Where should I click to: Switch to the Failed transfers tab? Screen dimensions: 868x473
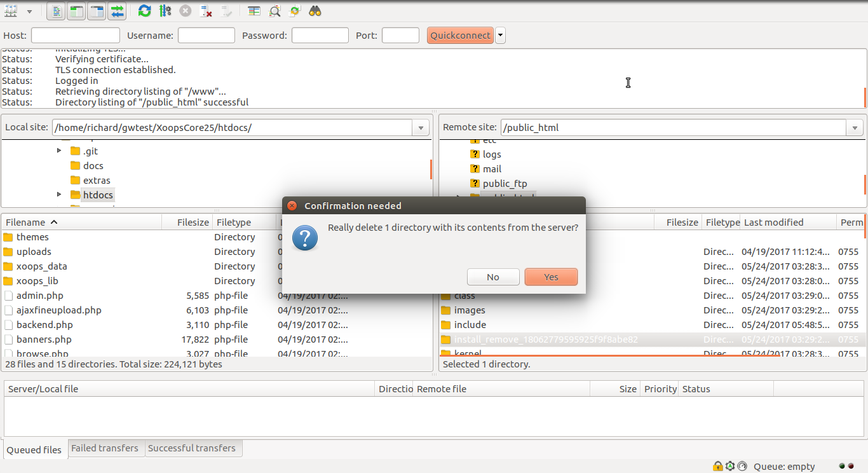point(105,448)
